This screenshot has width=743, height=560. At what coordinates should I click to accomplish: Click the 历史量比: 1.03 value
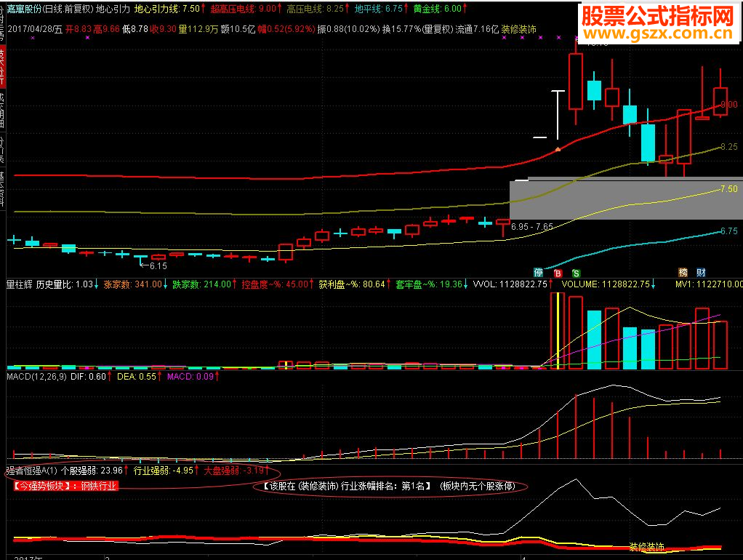(68, 284)
